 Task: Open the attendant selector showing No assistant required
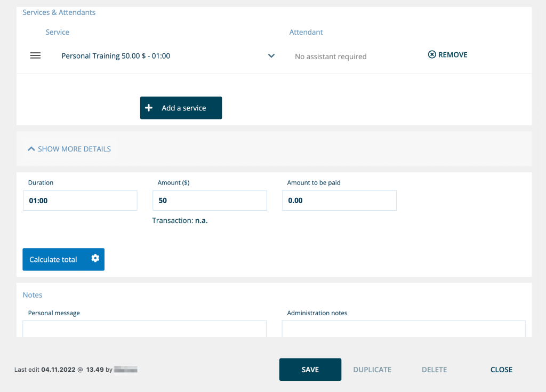coord(331,57)
